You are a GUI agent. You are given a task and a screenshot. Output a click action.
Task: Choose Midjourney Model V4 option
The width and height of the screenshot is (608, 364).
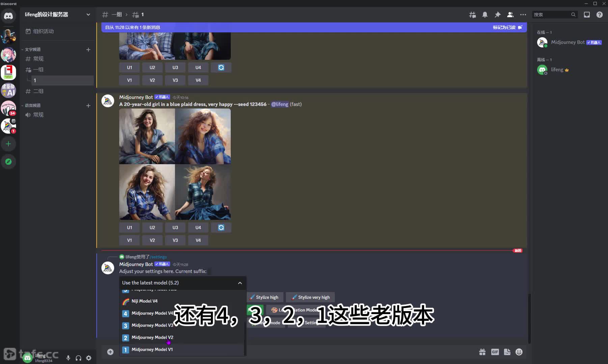point(182,313)
